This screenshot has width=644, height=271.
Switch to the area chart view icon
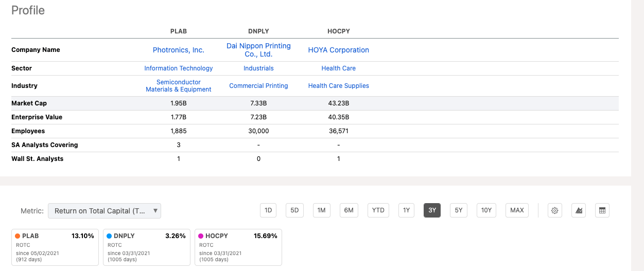click(579, 210)
